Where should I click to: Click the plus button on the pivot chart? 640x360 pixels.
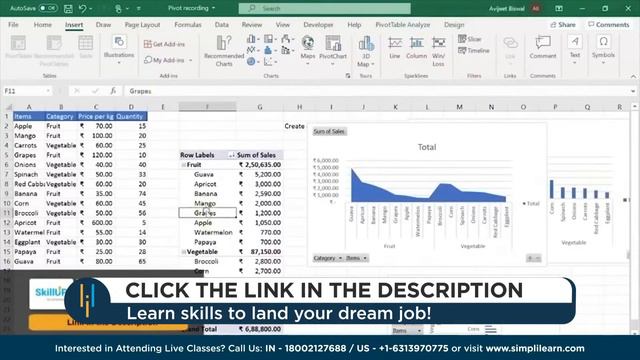(530, 258)
